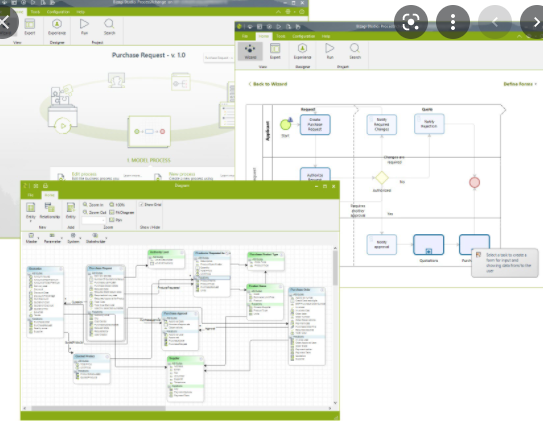Open the Tools tab in the process diagram window
543x421 pixels.
pyautogui.click(x=281, y=36)
